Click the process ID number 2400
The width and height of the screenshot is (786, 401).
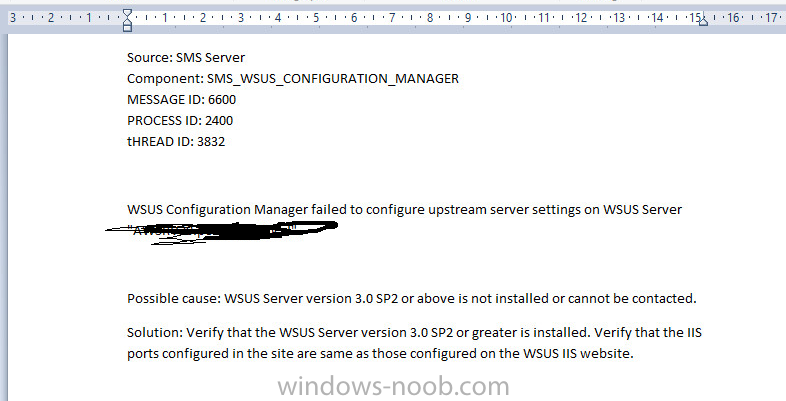[x=219, y=121]
